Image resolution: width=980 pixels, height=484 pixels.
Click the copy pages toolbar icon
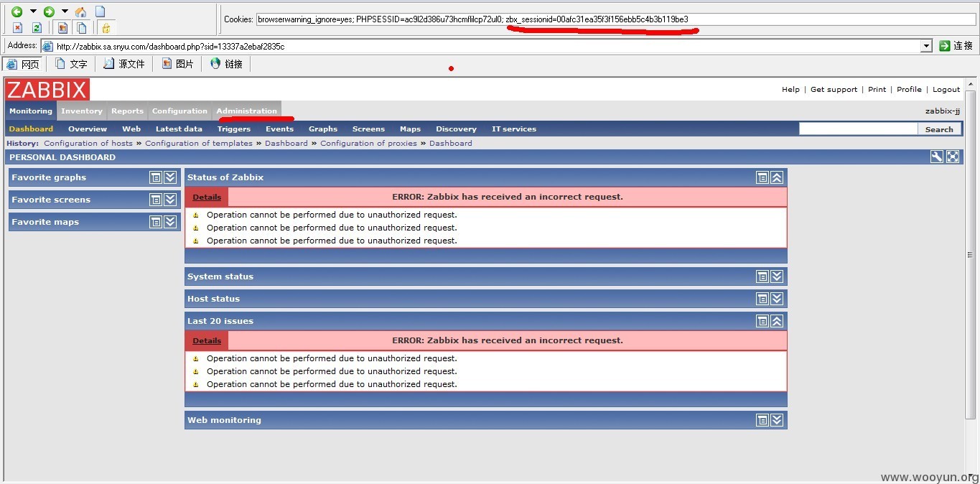click(81, 28)
